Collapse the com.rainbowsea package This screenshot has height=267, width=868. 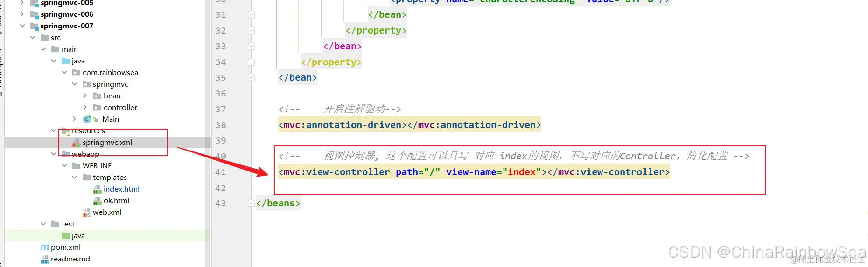64,72
